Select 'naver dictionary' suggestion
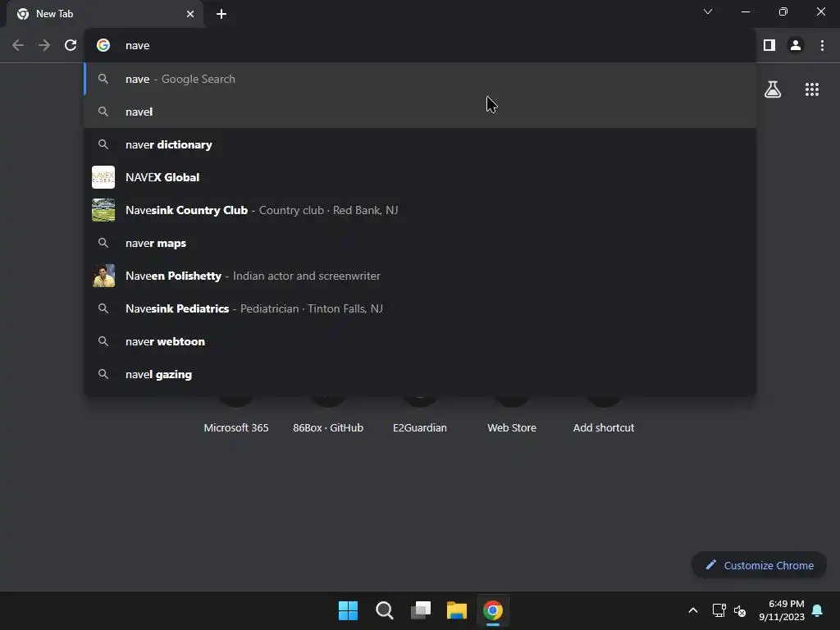Image resolution: width=840 pixels, height=630 pixels. (x=420, y=144)
